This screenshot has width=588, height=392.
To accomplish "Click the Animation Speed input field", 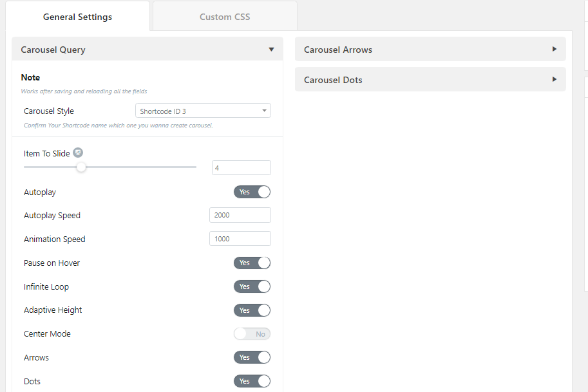I will 240,239.
